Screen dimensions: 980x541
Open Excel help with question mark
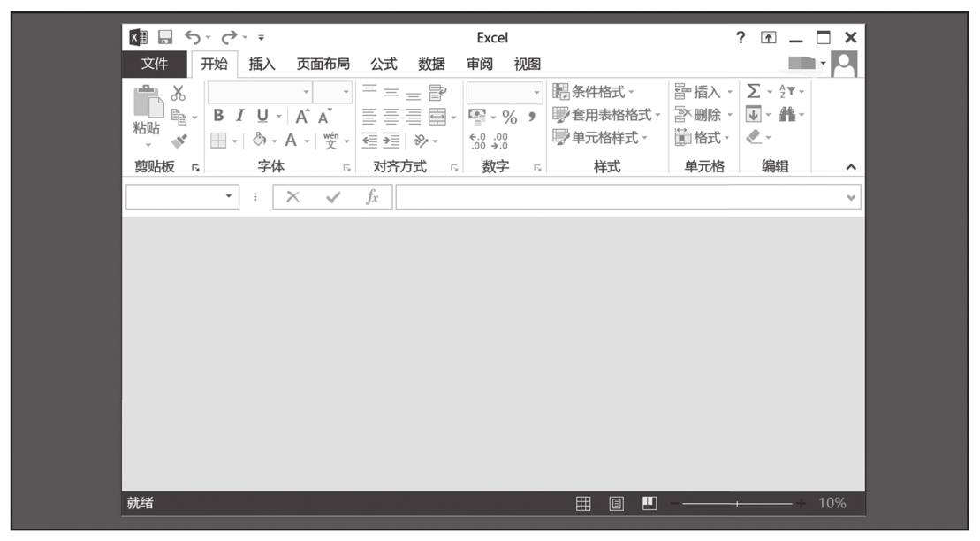[741, 37]
